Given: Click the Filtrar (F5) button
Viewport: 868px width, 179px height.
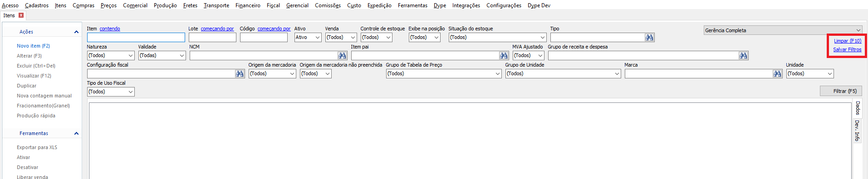Looking at the screenshot, I should [x=841, y=91].
